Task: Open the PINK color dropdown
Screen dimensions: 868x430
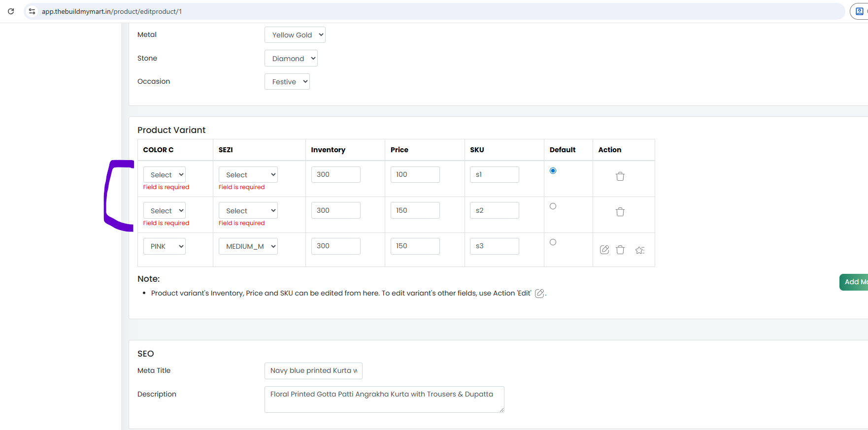Action: click(x=165, y=246)
